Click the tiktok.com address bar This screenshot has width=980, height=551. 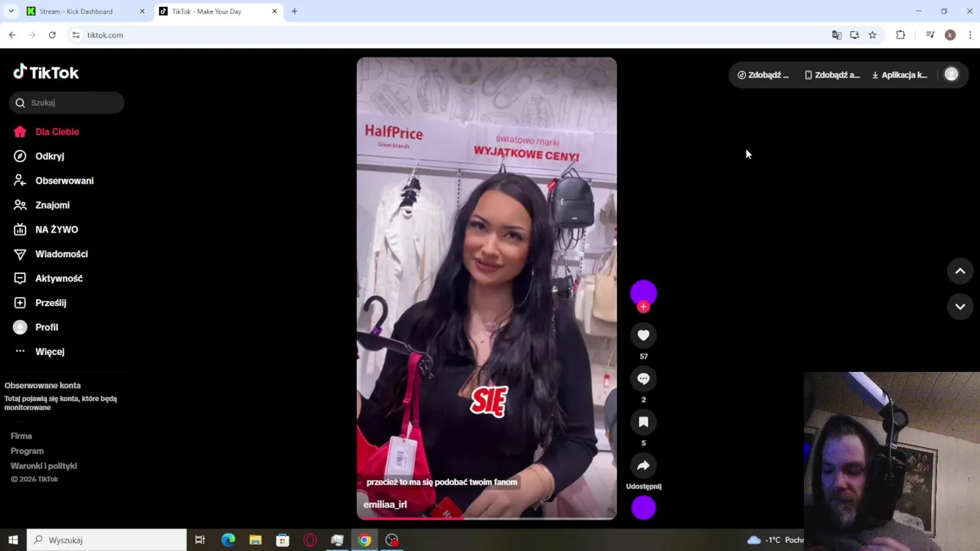coord(105,35)
